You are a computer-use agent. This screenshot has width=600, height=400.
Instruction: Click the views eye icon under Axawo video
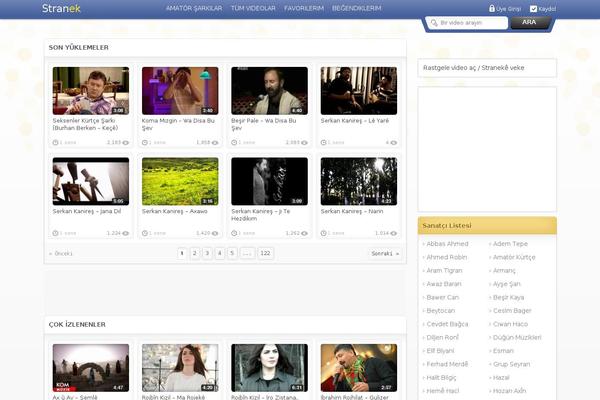pyautogui.click(x=215, y=233)
